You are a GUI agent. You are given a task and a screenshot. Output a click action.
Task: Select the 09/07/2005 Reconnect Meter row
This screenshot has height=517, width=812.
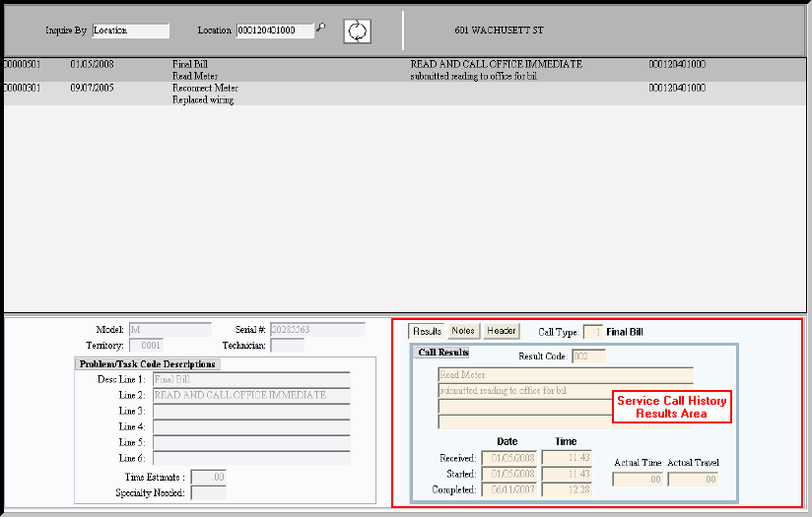(296, 94)
